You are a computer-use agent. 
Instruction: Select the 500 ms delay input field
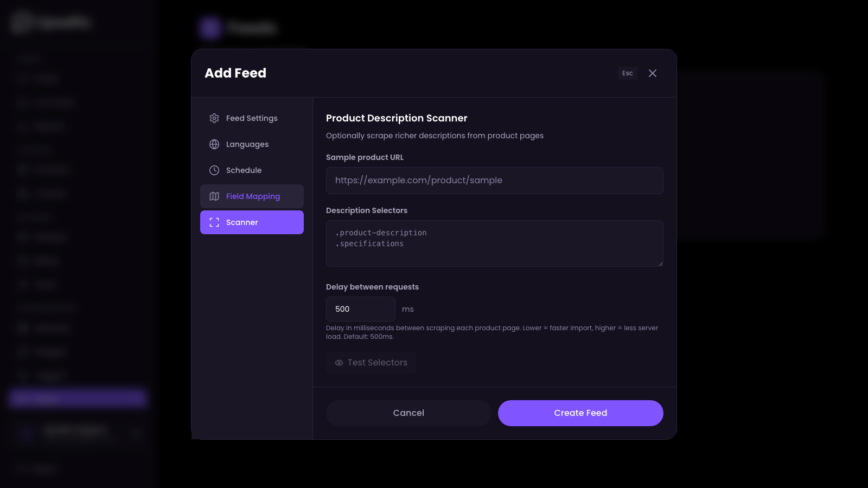(x=360, y=309)
